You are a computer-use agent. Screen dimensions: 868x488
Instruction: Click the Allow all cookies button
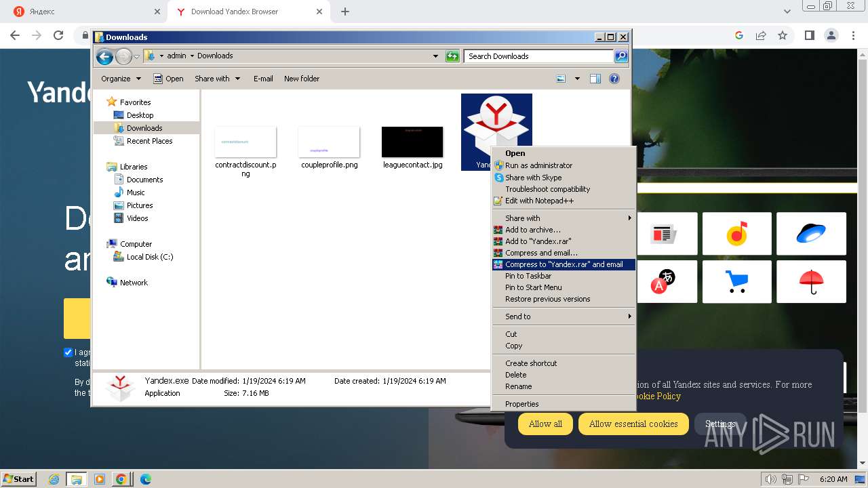[x=545, y=424]
